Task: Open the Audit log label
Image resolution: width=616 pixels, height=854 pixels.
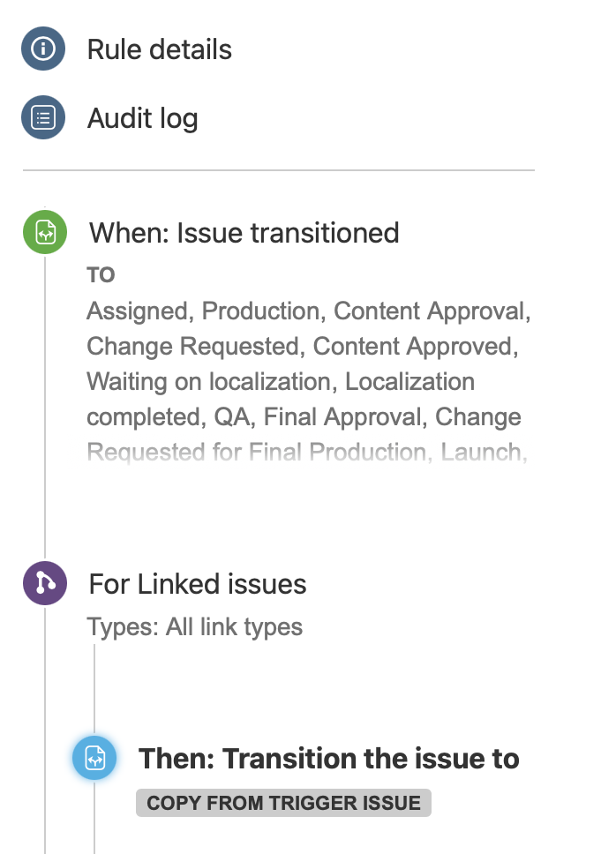Action: 142,118
